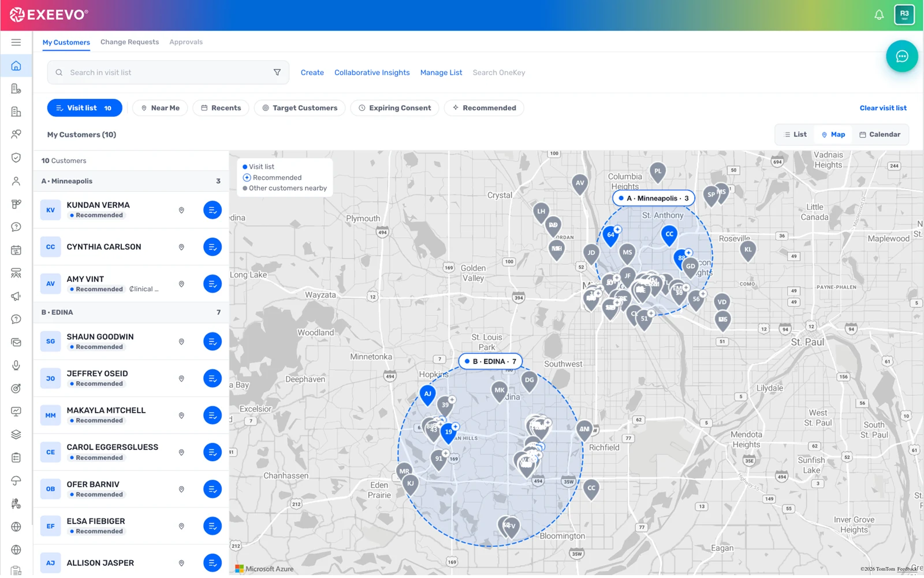Image resolution: width=924 pixels, height=578 pixels.
Task: Click visit list button for Cynthia Carlson
Action: click(213, 247)
